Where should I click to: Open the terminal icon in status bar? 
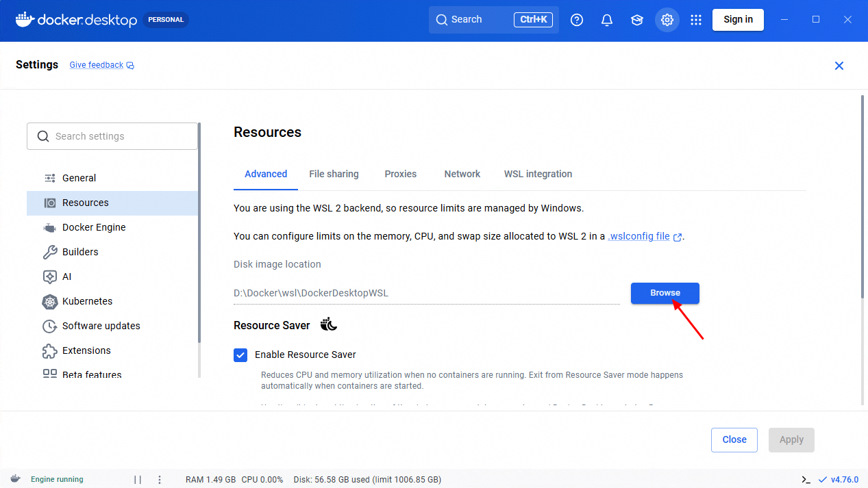point(806,480)
